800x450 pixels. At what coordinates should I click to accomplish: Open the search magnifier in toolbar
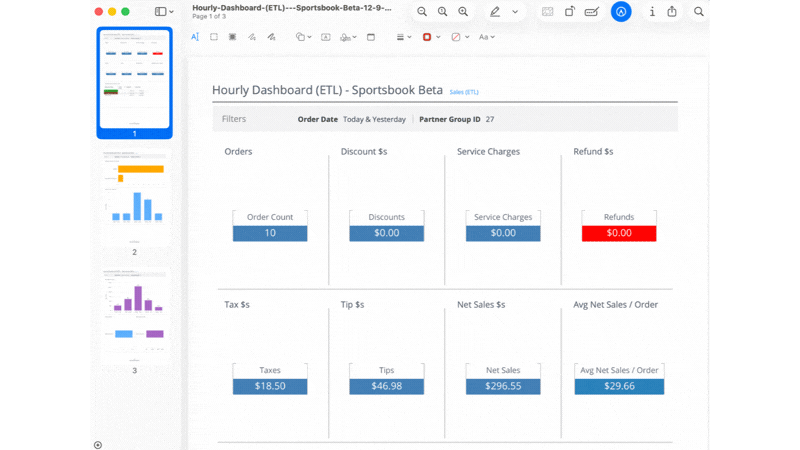(x=699, y=12)
